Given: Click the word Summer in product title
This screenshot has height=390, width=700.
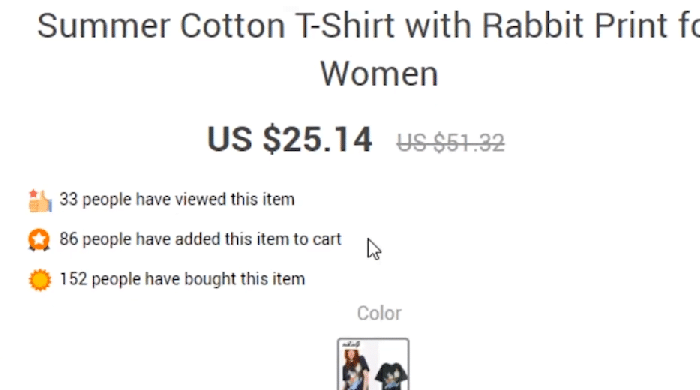Looking at the screenshot, I should coord(104,25).
